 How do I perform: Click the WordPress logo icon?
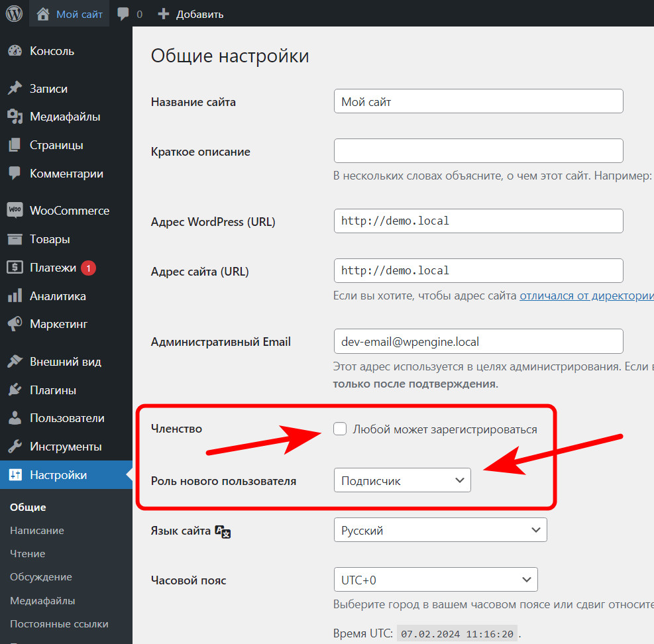[x=14, y=14]
